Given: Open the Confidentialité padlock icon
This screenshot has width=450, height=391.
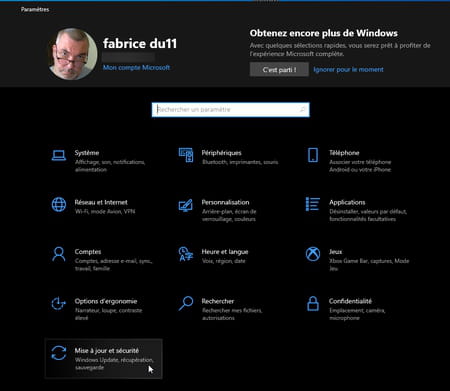Looking at the screenshot, I should (313, 303).
